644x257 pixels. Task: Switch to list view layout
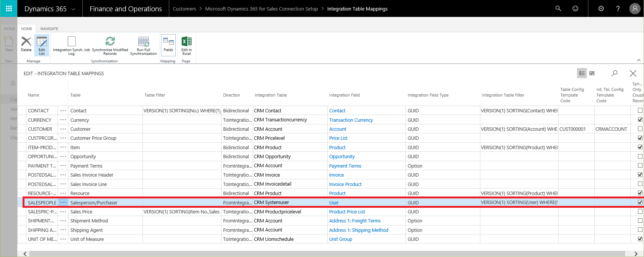(582, 73)
